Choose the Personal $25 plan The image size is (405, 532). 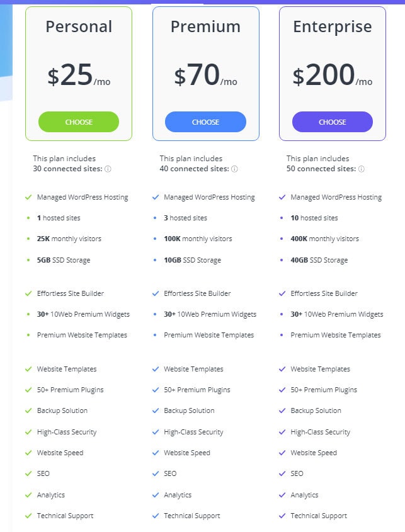tap(79, 122)
